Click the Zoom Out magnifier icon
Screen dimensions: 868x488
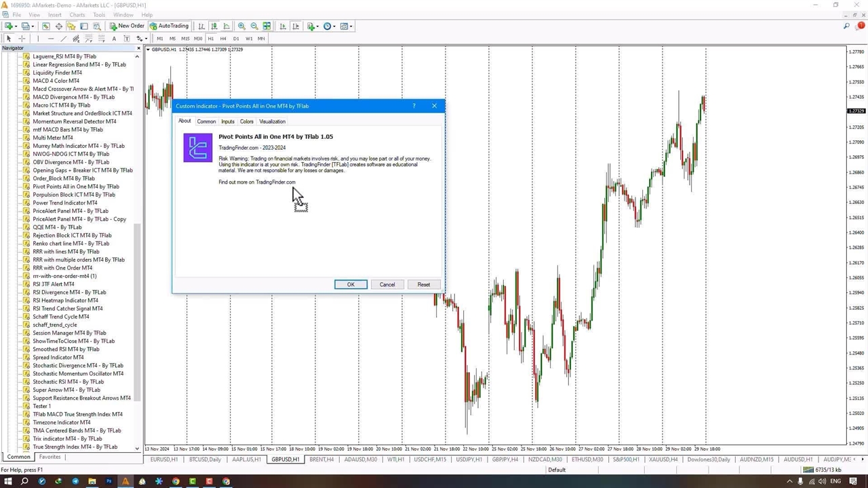(x=254, y=26)
